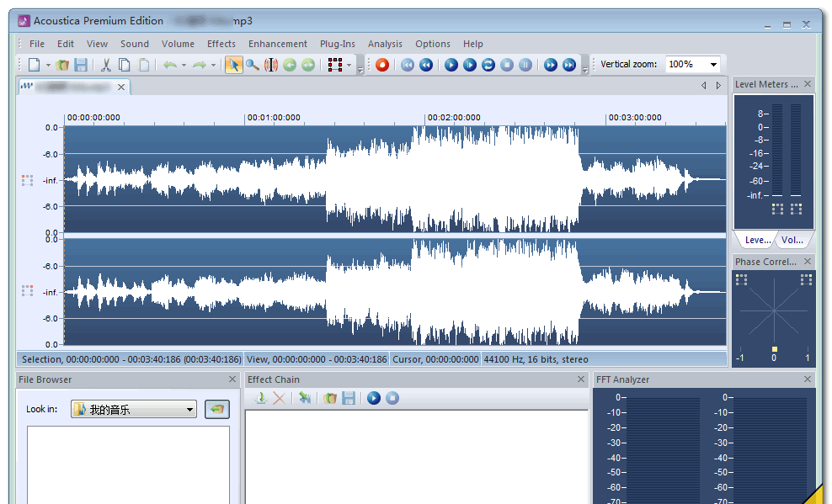Click the single green arrow circle icon
The image size is (832, 504).
289,65
